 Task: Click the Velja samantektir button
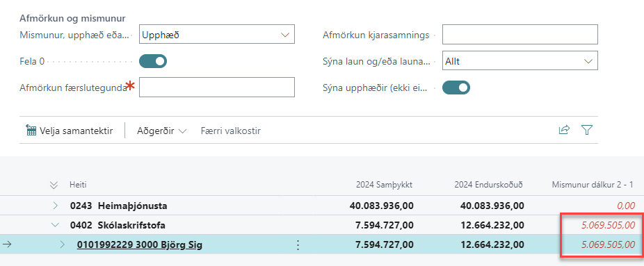pos(69,131)
